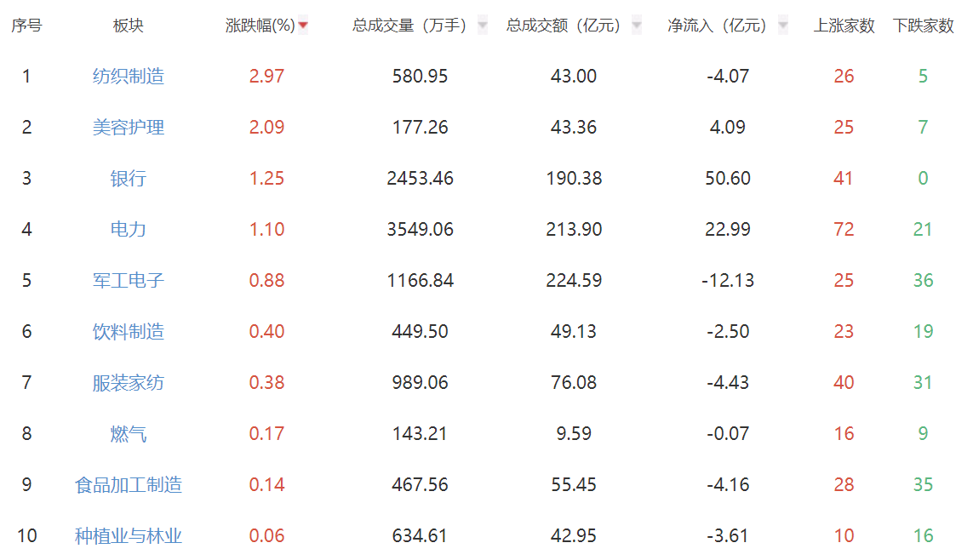
Task: Open the 饮料制造 sector link
Action: pyautogui.click(x=129, y=332)
